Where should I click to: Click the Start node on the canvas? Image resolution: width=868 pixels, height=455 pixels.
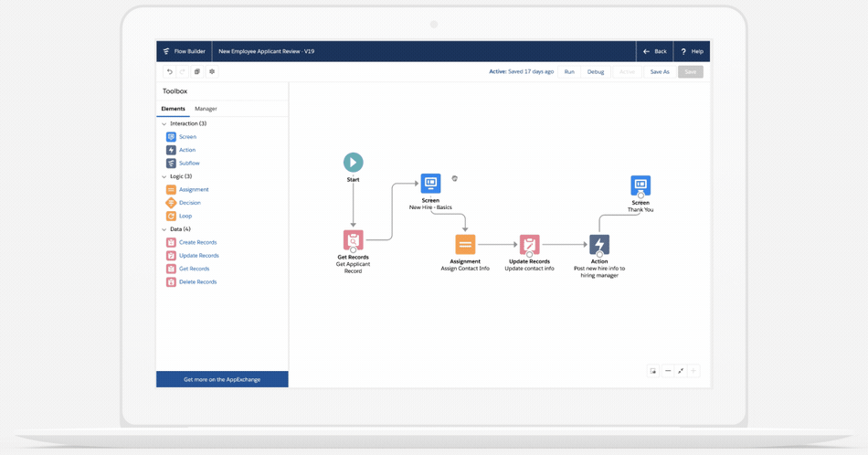tap(353, 163)
